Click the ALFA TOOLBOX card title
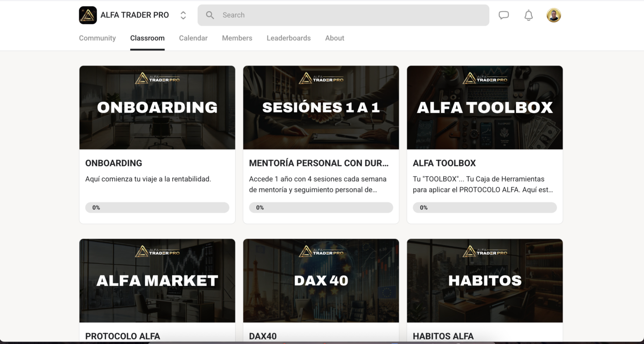644x344 pixels. [x=444, y=163]
